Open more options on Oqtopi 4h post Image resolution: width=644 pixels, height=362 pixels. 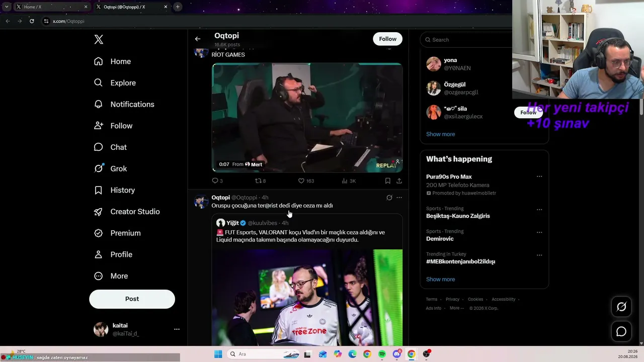click(399, 198)
